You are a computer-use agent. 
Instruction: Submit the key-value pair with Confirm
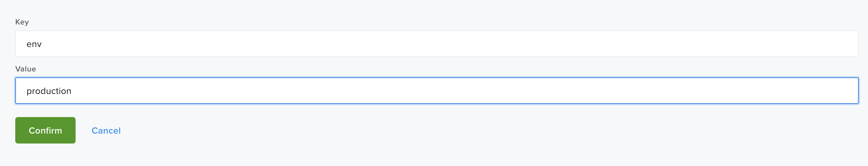(x=45, y=130)
